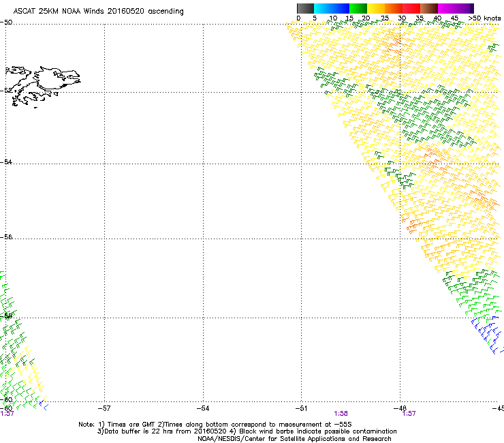Click the -50 latitude axis label
Image resolution: width=504 pixels, height=443 pixels.
coord(6,22)
